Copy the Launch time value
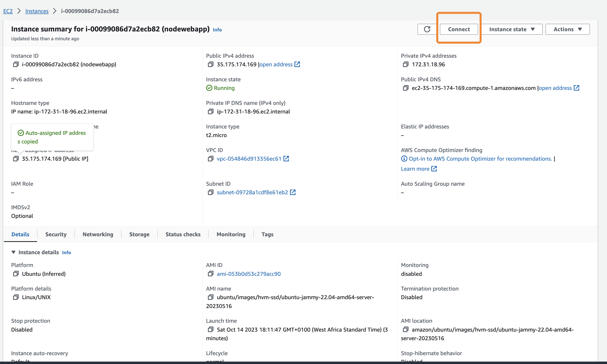The image size is (607, 364). click(211, 330)
